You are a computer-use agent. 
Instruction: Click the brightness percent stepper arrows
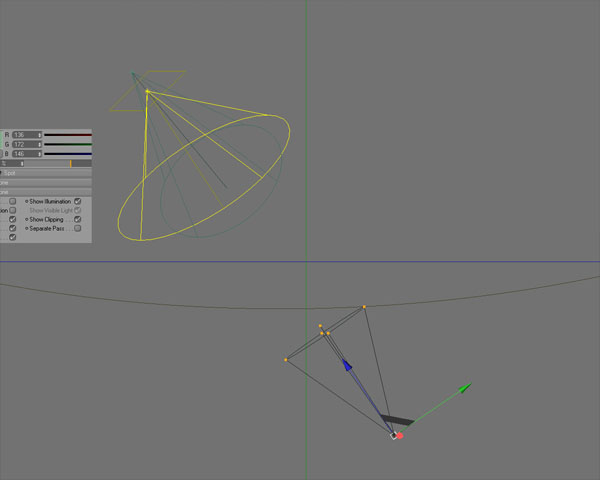[x=22, y=163]
